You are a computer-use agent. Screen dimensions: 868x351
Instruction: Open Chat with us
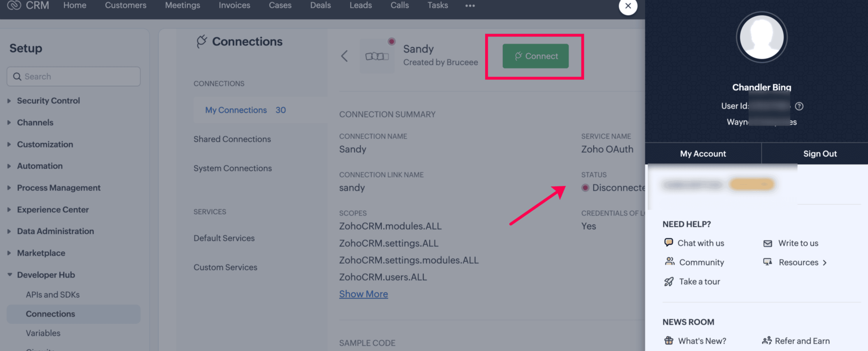(700, 243)
